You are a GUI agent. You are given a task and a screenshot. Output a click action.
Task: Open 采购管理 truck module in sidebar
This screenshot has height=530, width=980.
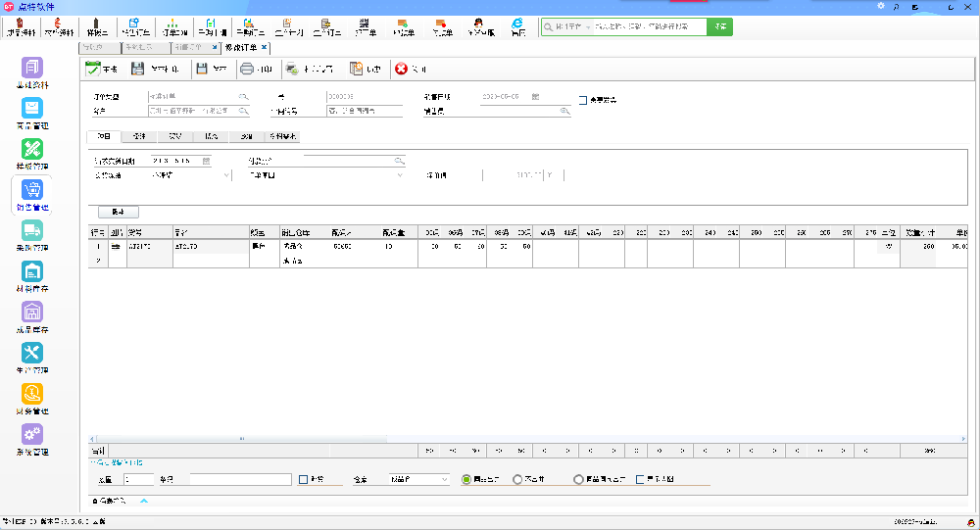pos(32,236)
